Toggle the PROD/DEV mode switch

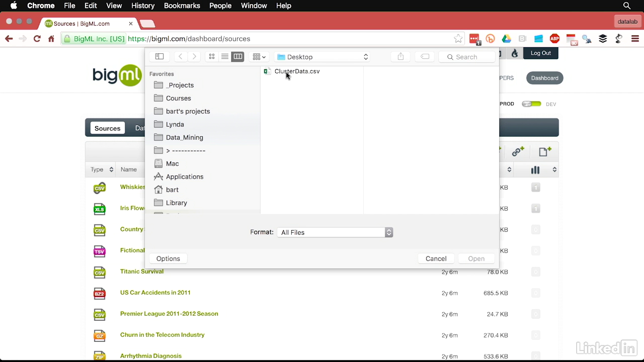(x=531, y=104)
